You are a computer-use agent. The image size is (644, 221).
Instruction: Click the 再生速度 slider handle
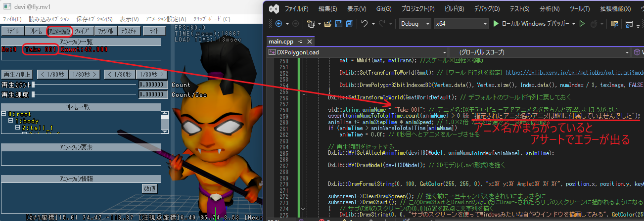pyautogui.click(x=34, y=94)
